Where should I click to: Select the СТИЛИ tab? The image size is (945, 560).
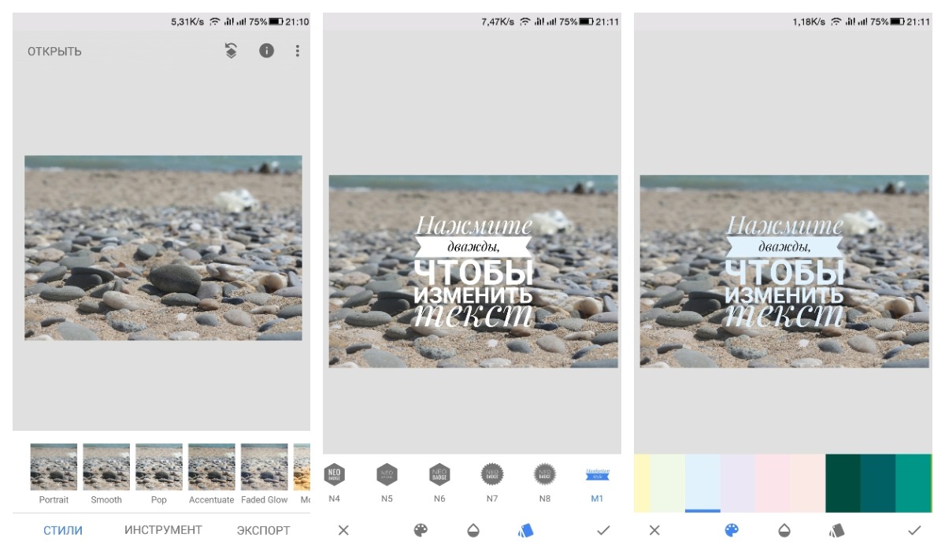(63, 531)
